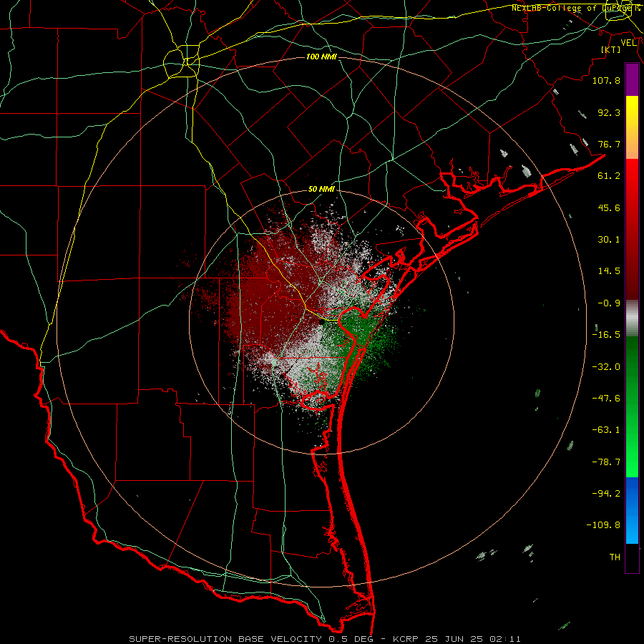Screen dimensions: 644x644
Task: Click the 100 NMI range ring label
Action: [321, 57]
